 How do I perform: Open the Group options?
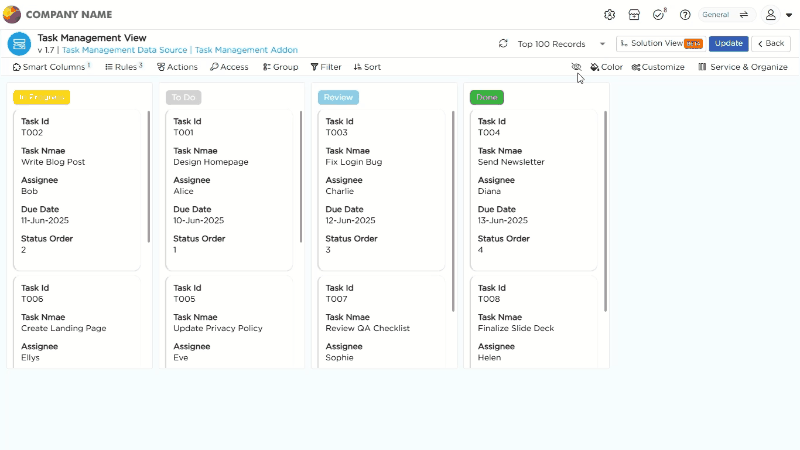click(x=281, y=67)
